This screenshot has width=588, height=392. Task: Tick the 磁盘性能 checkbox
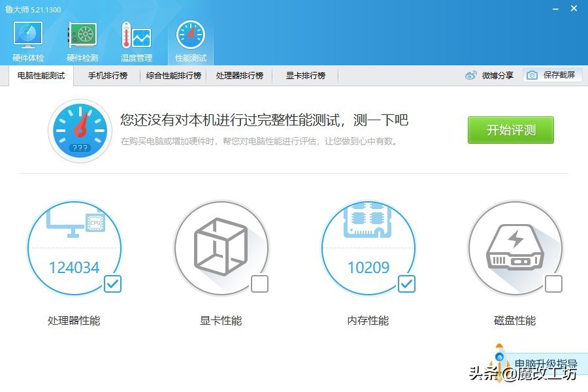click(553, 284)
